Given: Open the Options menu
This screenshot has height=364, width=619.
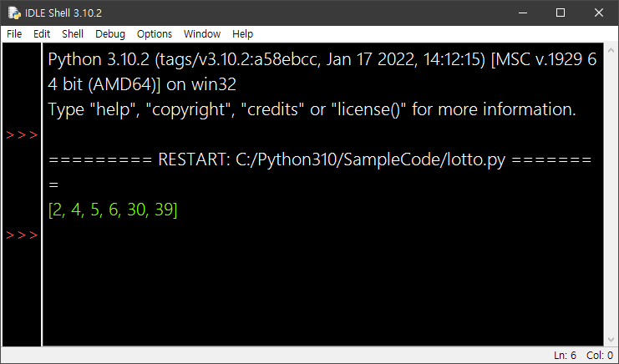Looking at the screenshot, I should click(155, 33).
